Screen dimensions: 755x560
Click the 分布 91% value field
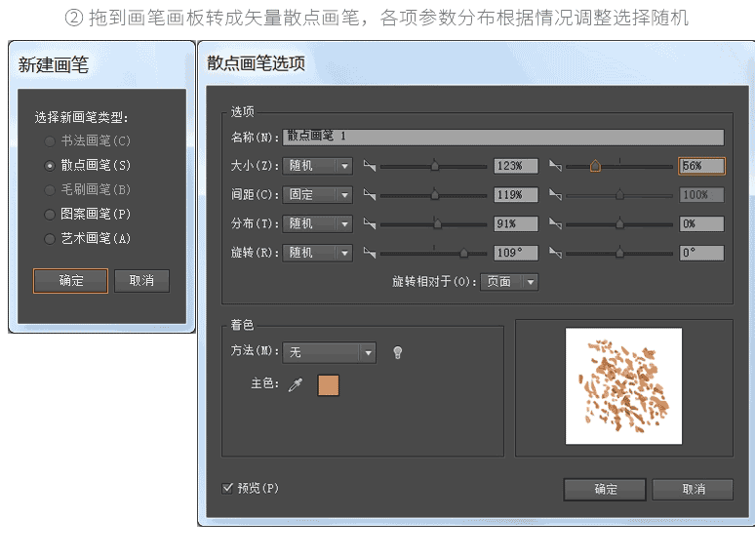click(x=516, y=224)
